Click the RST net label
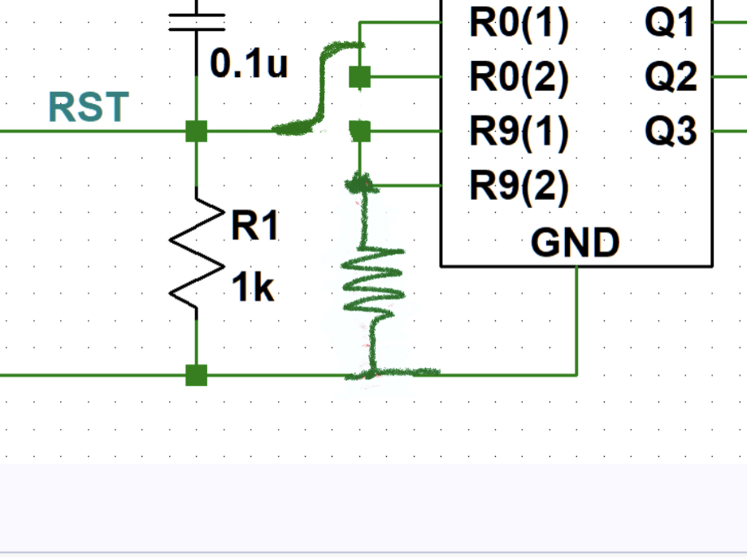 coord(89,107)
